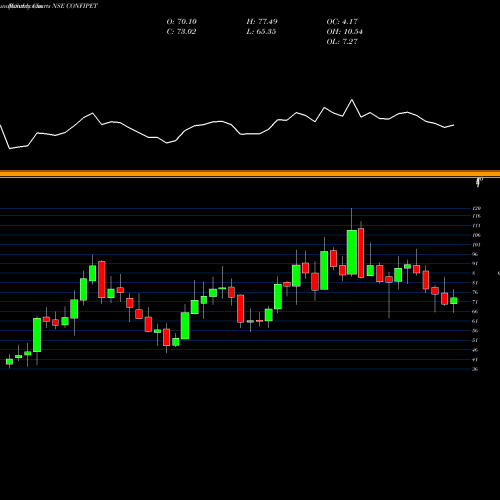Click the 56 price axis label
Screen dimensions: 500x500
475,331
